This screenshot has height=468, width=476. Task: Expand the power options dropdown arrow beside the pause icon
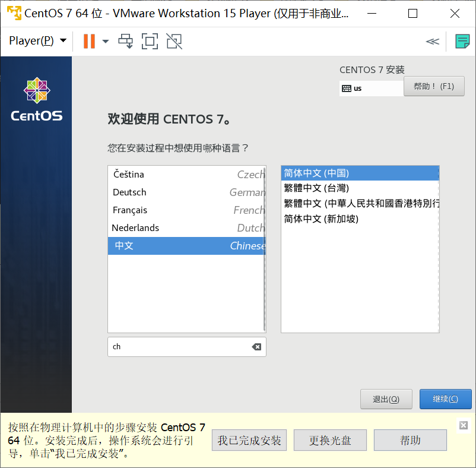(105, 42)
